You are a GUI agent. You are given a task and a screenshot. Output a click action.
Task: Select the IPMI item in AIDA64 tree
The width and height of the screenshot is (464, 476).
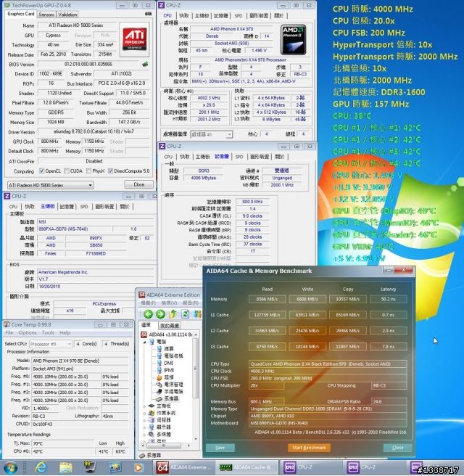tap(165, 370)
